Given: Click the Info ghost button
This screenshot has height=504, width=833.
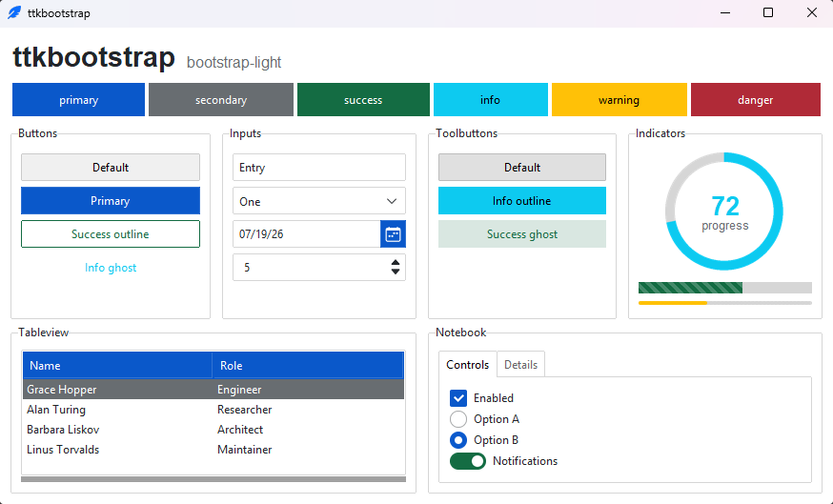Looking at the screenshot, I should [111, 268].
